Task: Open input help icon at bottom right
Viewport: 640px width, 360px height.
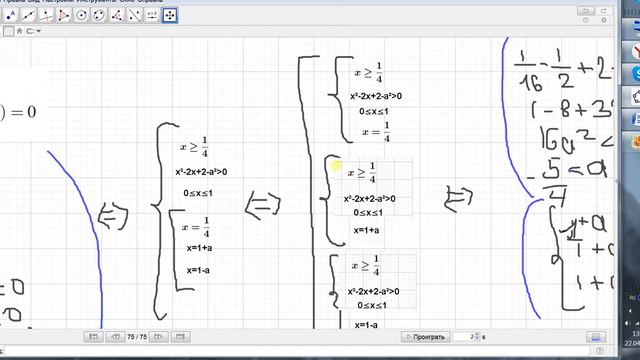Action: [x=600, y=351]
